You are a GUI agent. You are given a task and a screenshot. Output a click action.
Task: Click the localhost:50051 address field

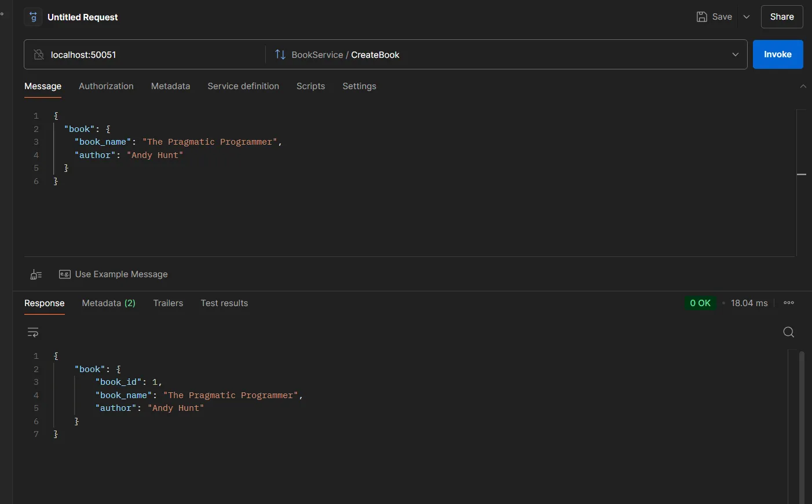(x=116, y=54)
